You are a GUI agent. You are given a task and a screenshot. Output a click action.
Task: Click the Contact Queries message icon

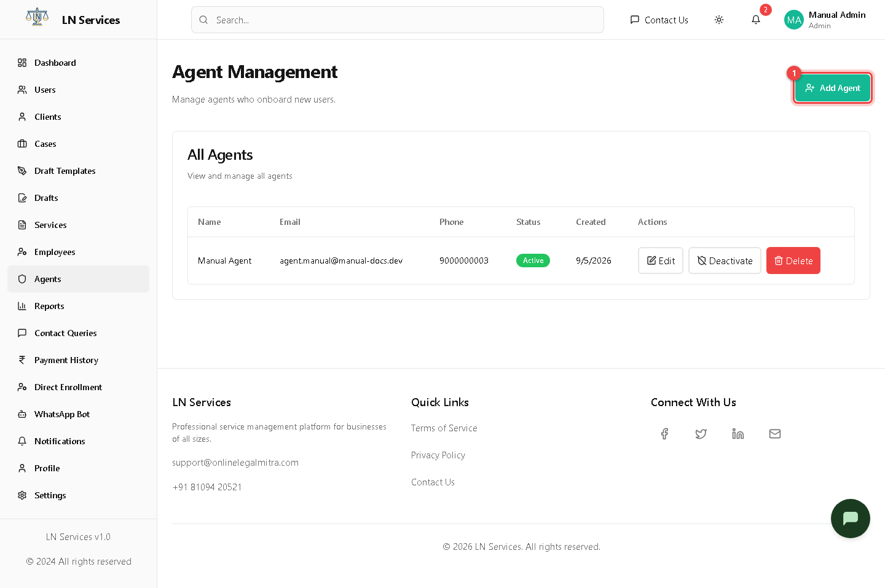pyautogui.click(x=22, y=333)
